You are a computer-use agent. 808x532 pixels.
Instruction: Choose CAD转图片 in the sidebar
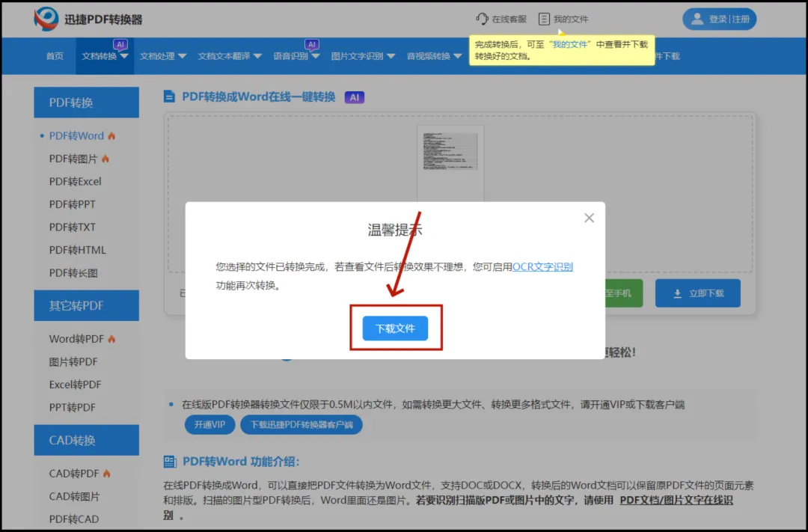point(74,496)
